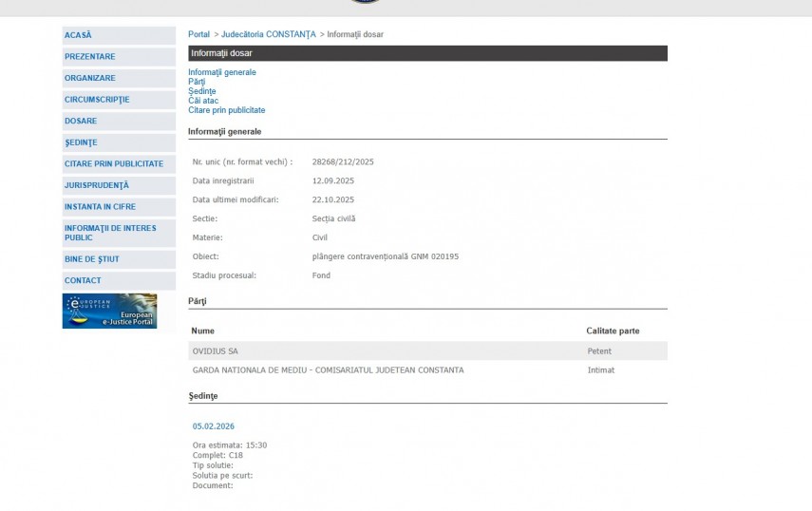Open PREZENTARE menu item
This screenshot has width=812, height=511.
tap(89, 57)
